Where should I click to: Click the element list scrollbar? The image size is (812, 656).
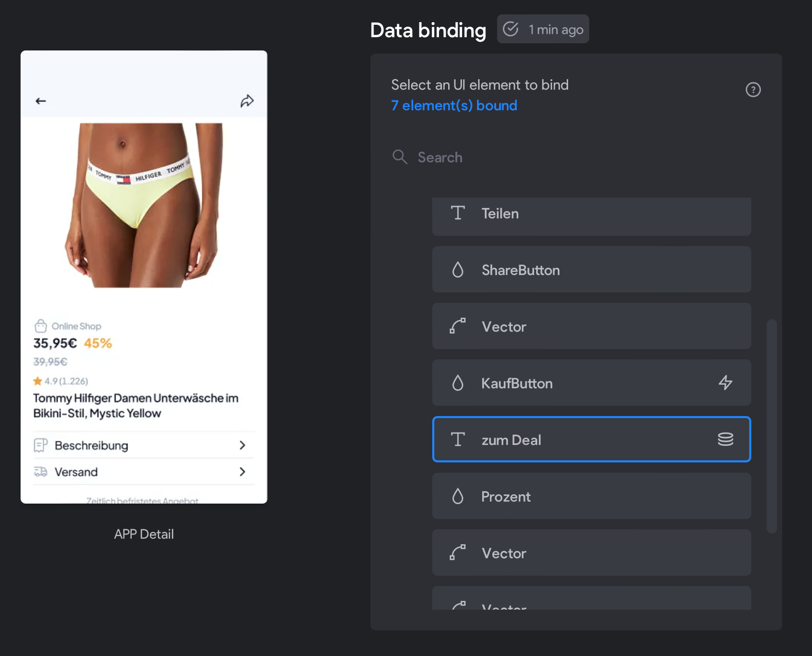point(771,426)
